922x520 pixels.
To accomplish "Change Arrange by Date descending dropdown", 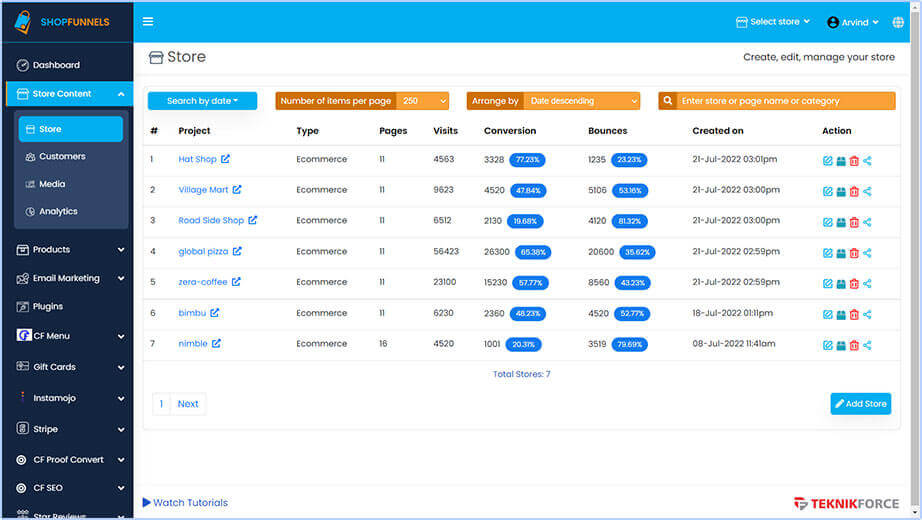I will (581, 101).
